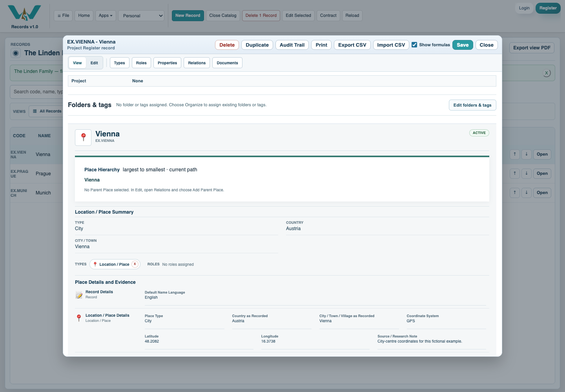Click the New Record button

(x=188, y=16)
